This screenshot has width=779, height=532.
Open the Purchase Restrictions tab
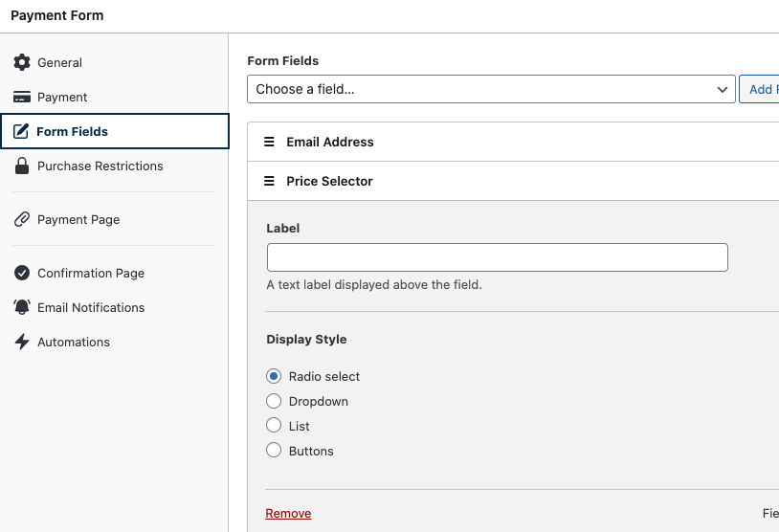pos(100,166)
